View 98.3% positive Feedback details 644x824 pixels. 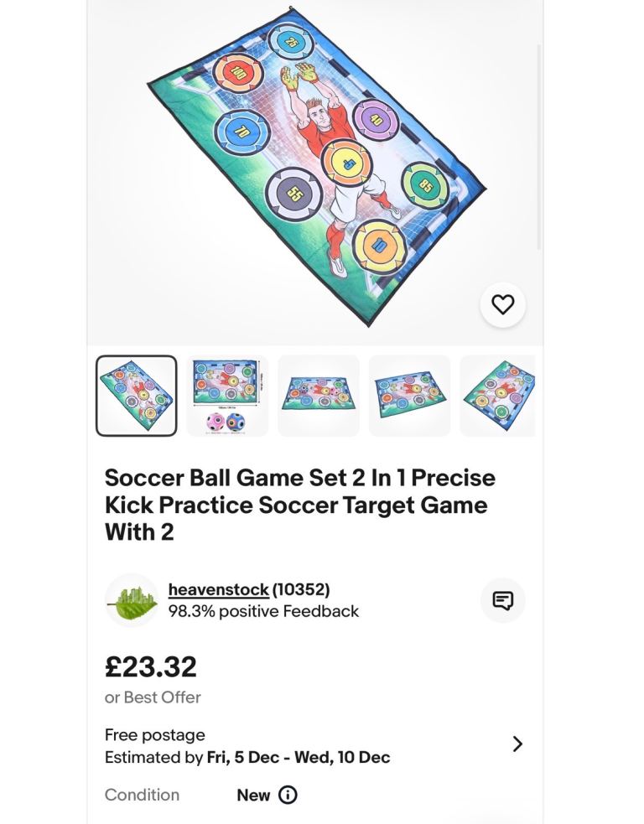click(x=263, y=611)
